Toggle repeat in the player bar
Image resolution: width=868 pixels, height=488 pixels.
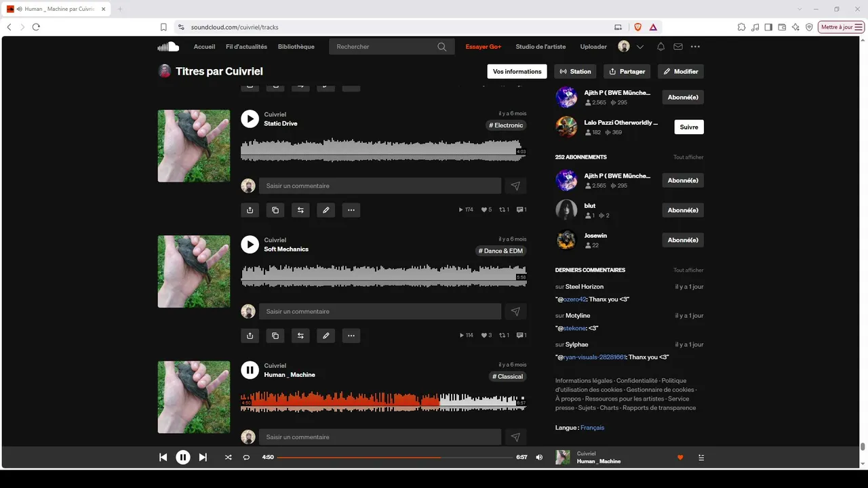pos(246,457)
